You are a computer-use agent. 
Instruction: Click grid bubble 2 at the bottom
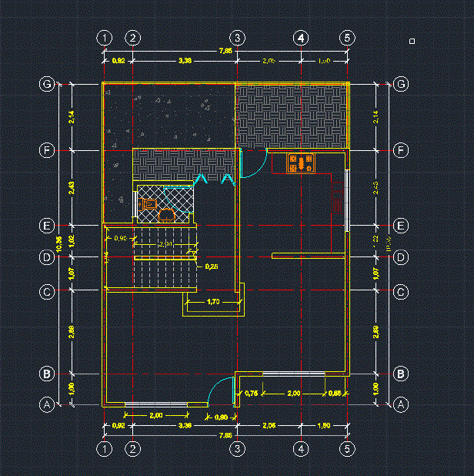pos(133,449)
